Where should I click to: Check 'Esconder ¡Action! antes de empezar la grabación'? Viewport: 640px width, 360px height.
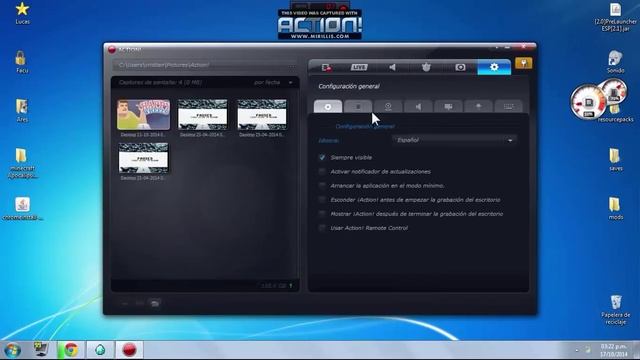tap(322, 200)
